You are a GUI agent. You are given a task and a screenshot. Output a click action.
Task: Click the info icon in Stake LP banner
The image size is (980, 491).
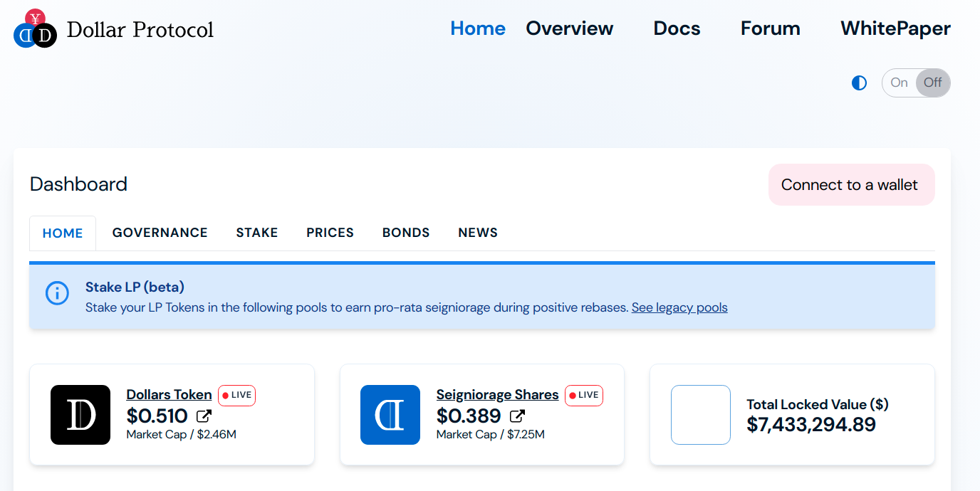click(x=57, y=293)
